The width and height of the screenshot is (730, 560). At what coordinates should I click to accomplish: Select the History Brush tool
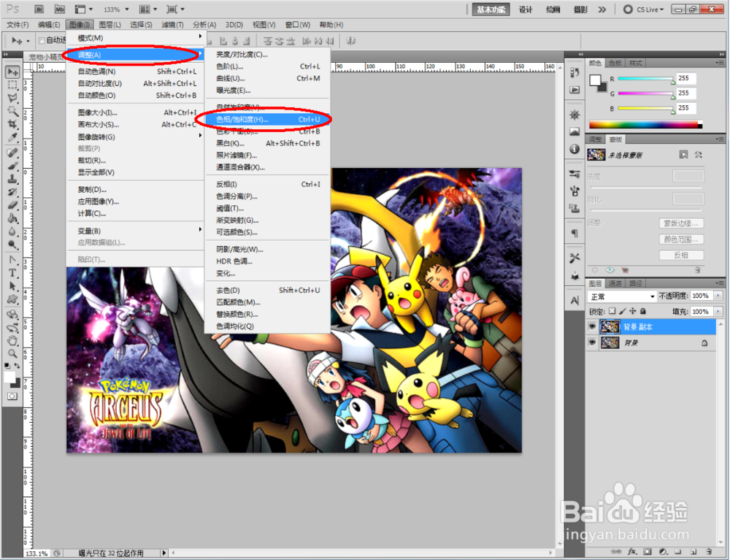[12, 192]
